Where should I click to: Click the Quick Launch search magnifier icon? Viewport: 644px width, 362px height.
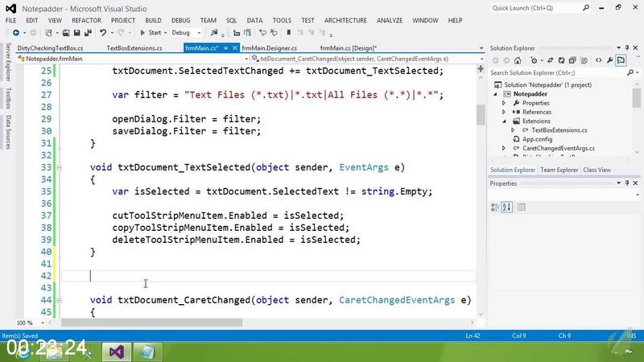pos(586,8)
